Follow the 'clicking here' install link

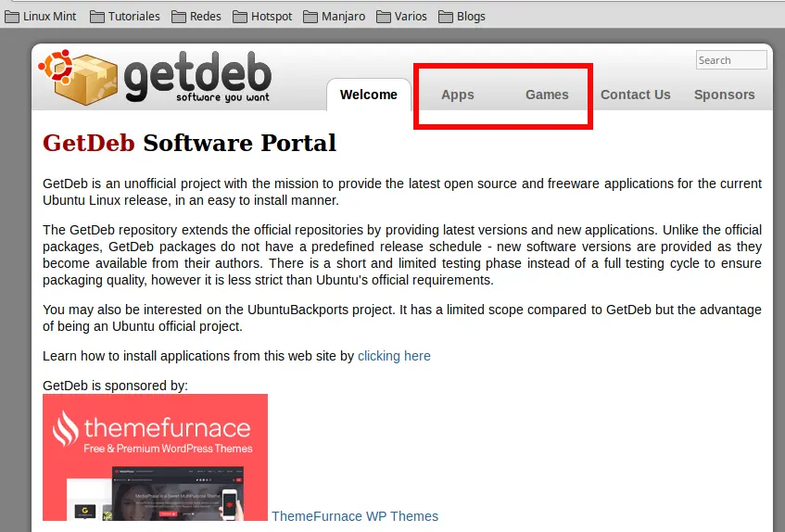pos(394,356)
